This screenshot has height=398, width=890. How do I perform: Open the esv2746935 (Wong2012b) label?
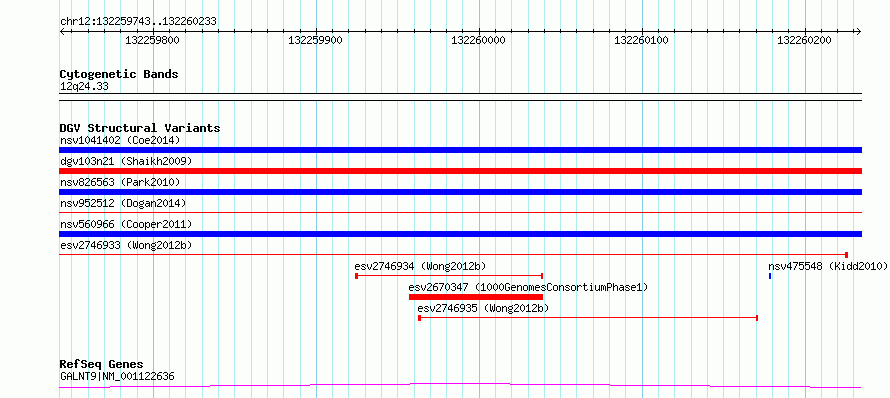click(483, 308)
